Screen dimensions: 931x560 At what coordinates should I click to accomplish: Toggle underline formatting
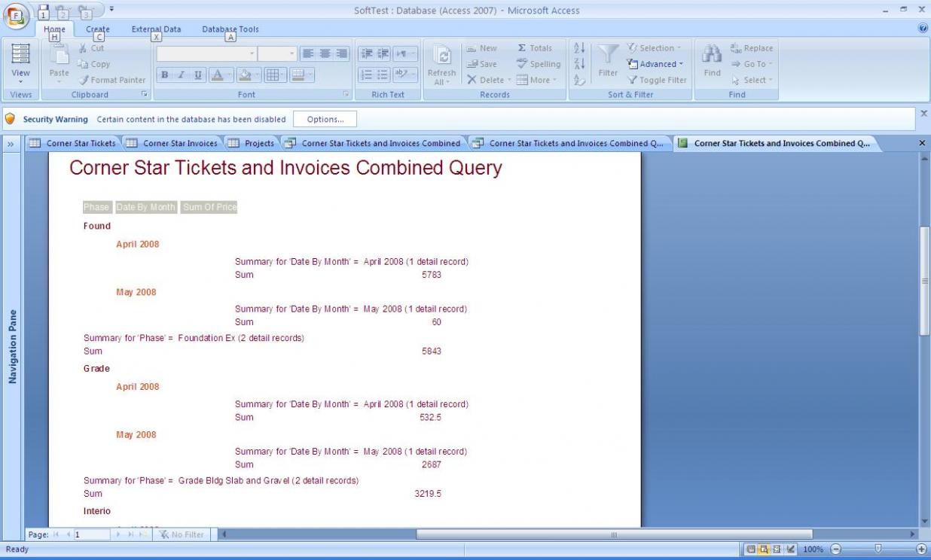tap(198, 75)
